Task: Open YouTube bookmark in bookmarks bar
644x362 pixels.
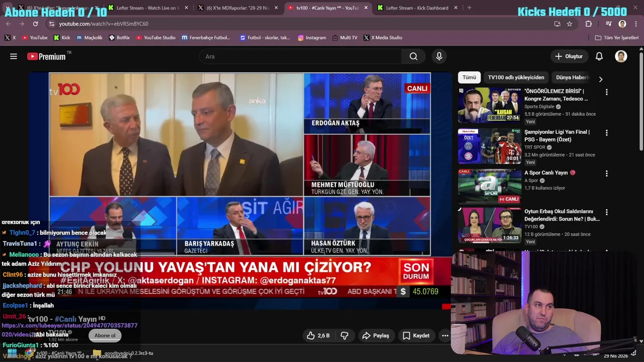Action: 34,38
